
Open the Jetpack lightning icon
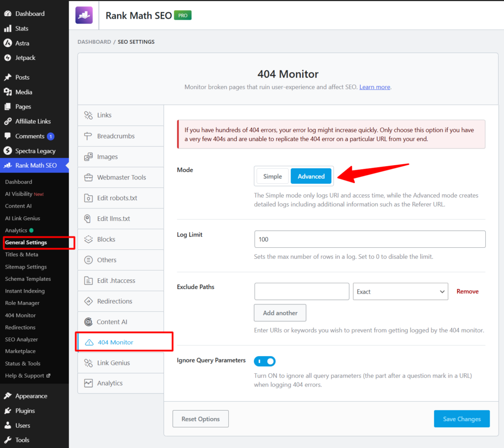point(8,58)
